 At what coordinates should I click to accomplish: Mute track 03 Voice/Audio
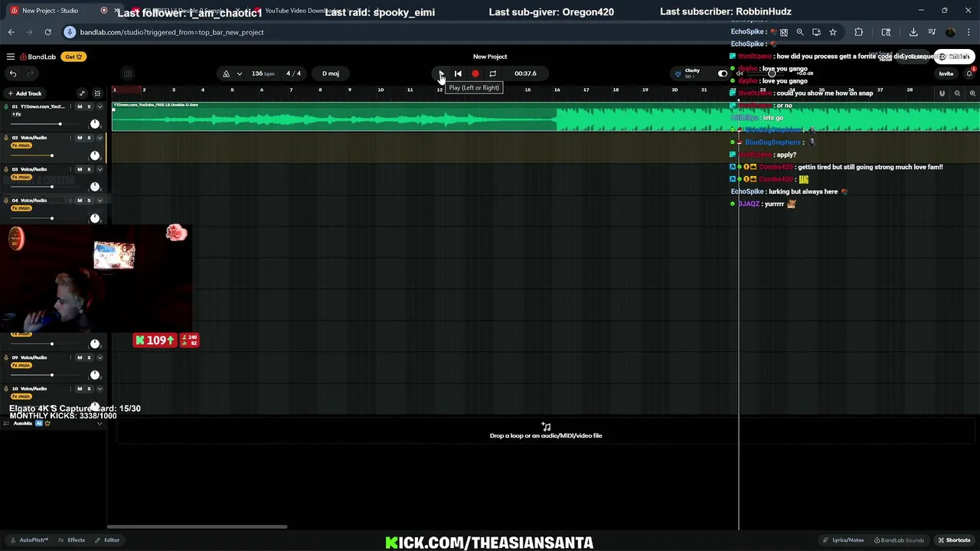(x=80, y=169)
